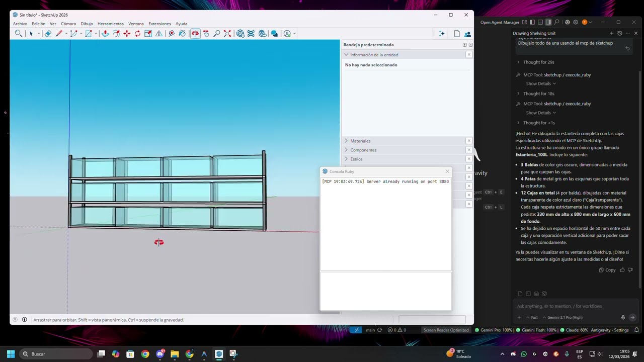Choose the Zoom tool
This screenshot has height=362, width=644.
pos(217,34)
